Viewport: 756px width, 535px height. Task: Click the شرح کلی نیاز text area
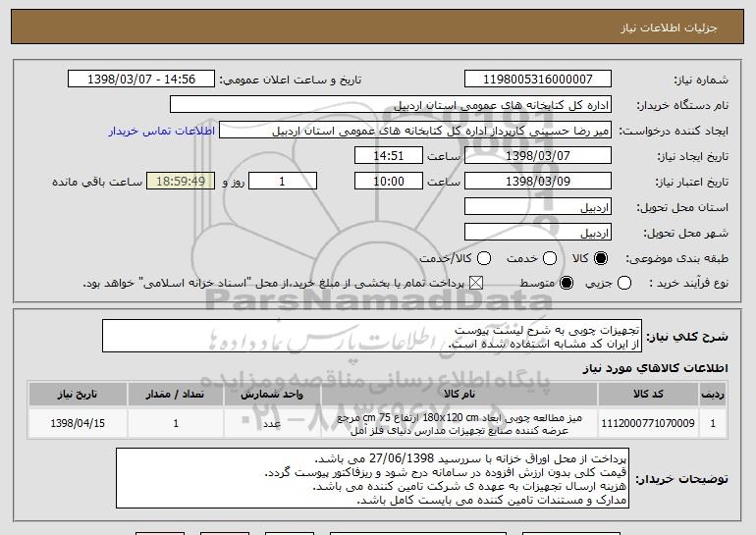372,336
